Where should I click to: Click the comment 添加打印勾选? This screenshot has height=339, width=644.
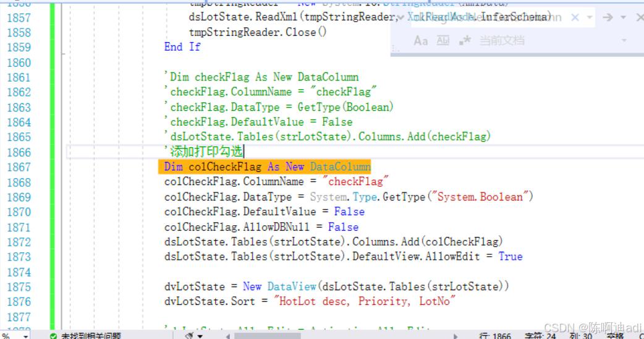204,152
